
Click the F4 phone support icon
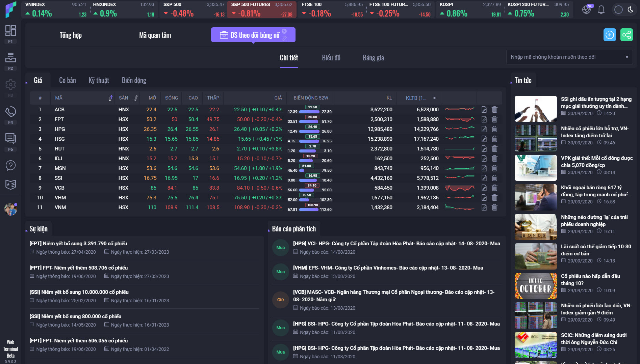pyautogui.click(x=10, y=112)
